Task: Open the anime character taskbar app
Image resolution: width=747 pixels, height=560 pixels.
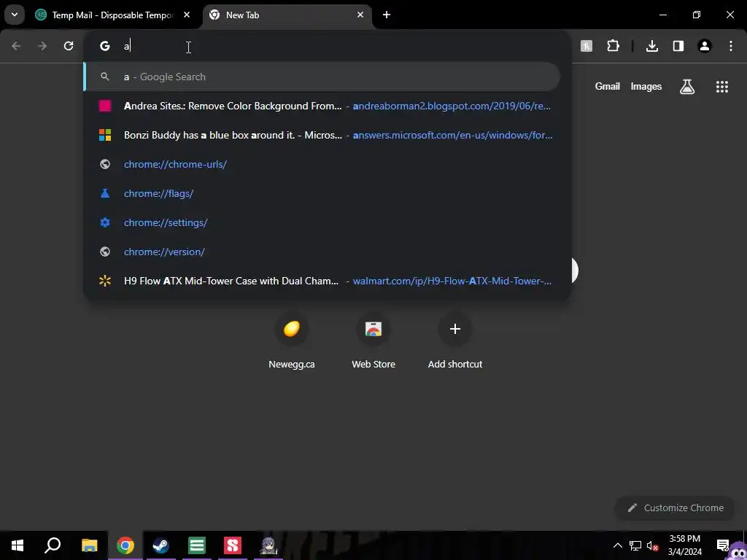Action: point(268,545)
